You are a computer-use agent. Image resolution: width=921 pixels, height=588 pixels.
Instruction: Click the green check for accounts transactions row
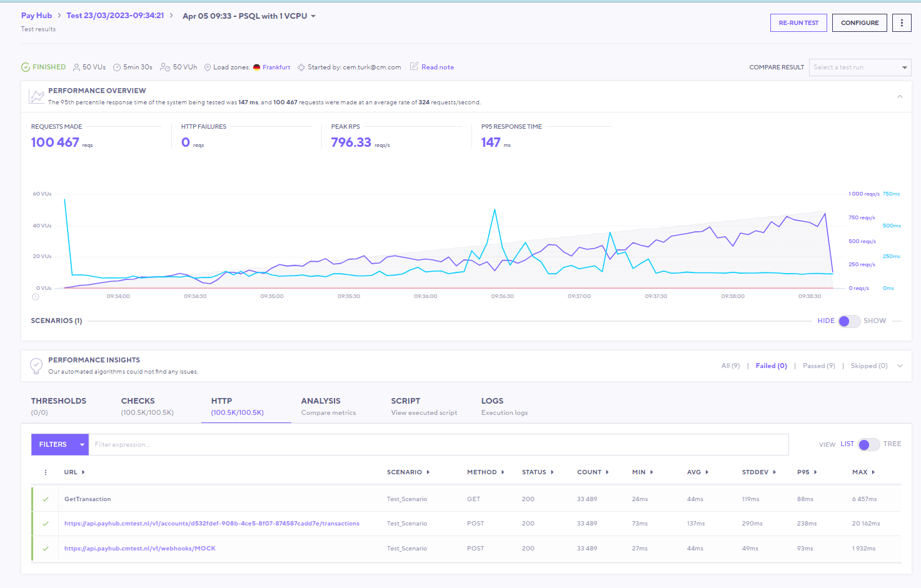pyautogui.click(x=46, y=524)
